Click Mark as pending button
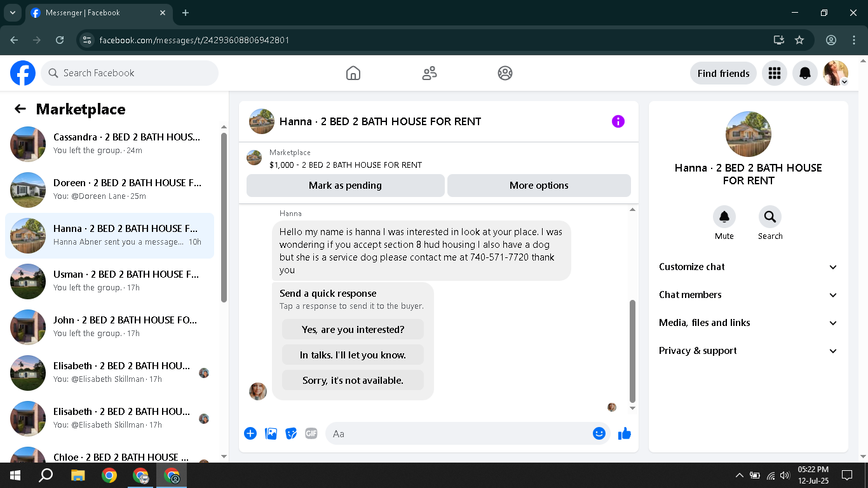 345,186
